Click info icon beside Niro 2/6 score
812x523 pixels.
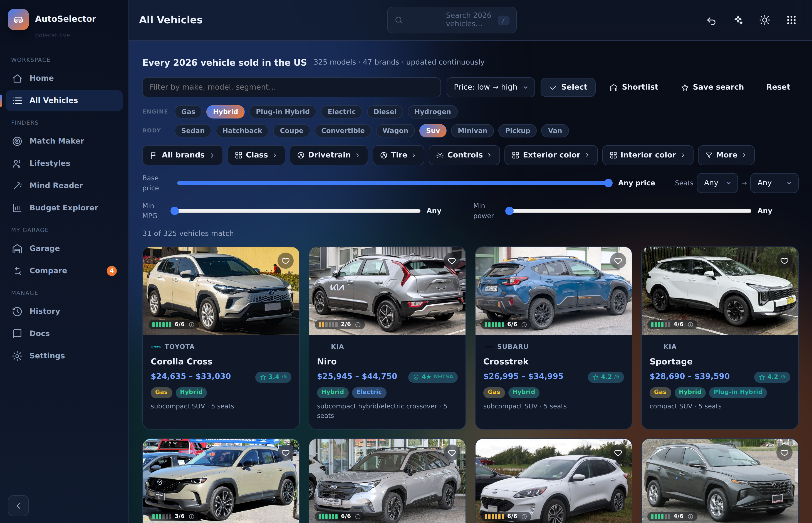(358, 324)
